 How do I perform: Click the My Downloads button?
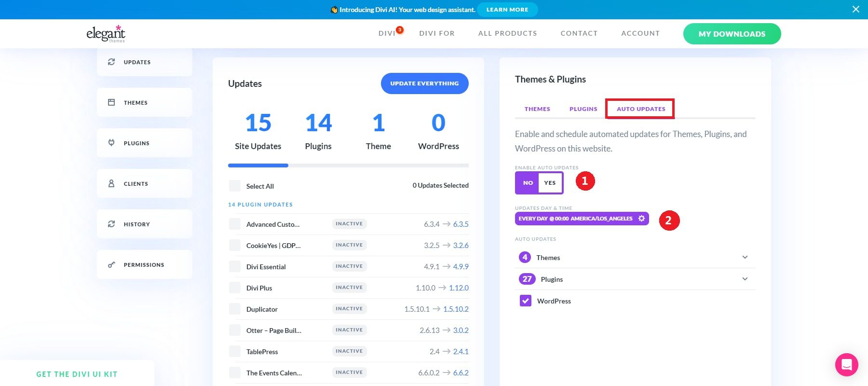click(732, 34)
